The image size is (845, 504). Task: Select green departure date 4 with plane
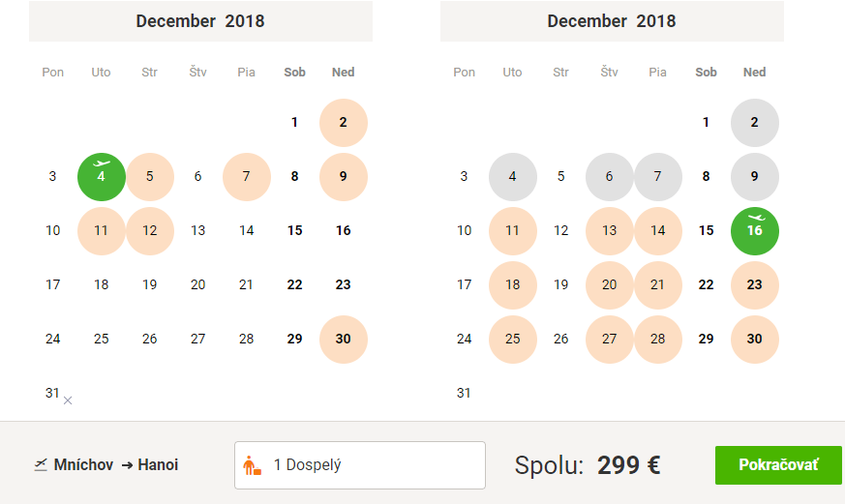click(x=102, y=177)
